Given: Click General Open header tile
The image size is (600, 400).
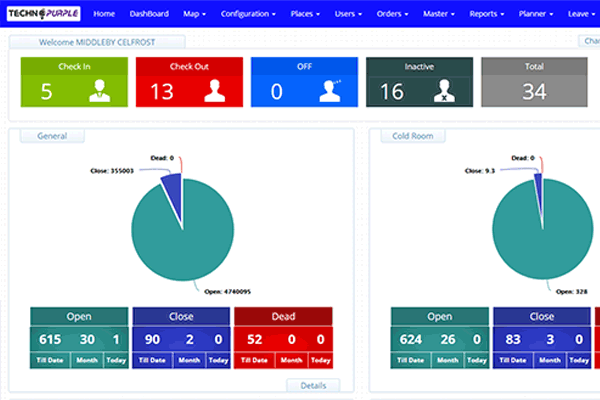Looking at the screenshot, I should pyautogui.click(x=79, y=317).
